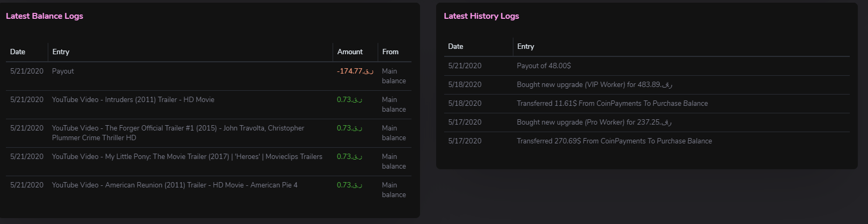Select the Entry column header in Balance Logs

[61, 52]
